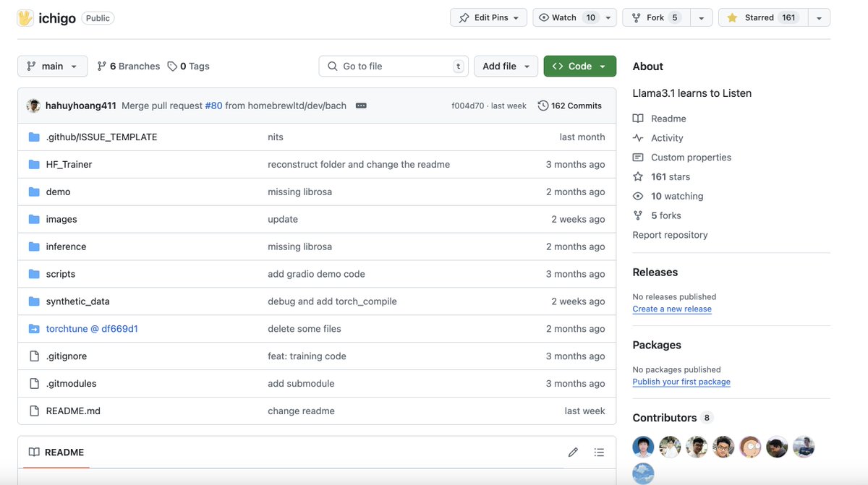The image size is (868, 485).
Task: Click the folder icon beside .github/ISSUE_TEMPLATE
Action: (34, 137)
